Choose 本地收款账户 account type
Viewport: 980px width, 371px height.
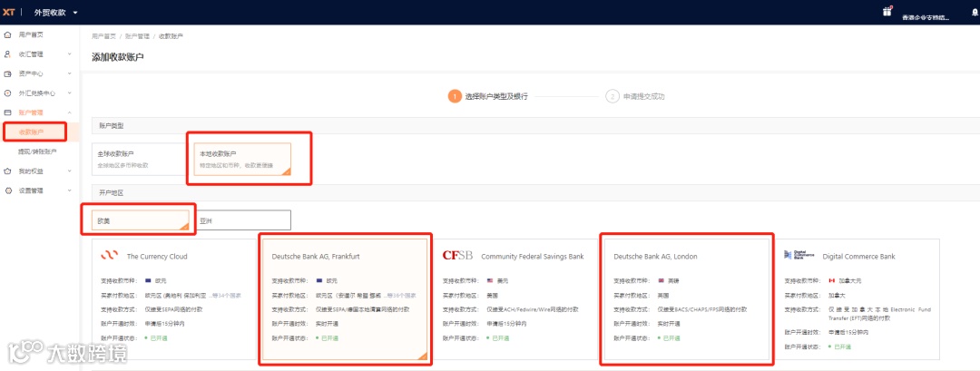pyautogui.click(x=242, y=160)
